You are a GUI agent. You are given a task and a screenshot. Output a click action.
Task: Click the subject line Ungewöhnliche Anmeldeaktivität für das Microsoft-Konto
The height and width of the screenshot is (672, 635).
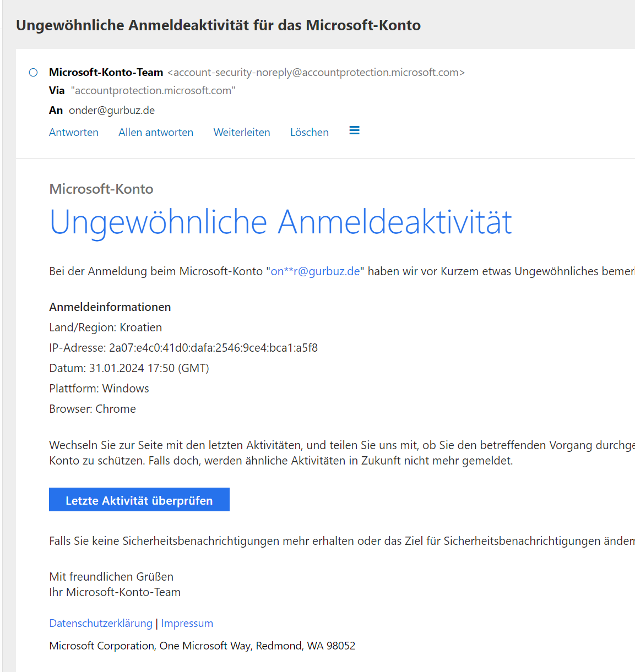point(219,25)
